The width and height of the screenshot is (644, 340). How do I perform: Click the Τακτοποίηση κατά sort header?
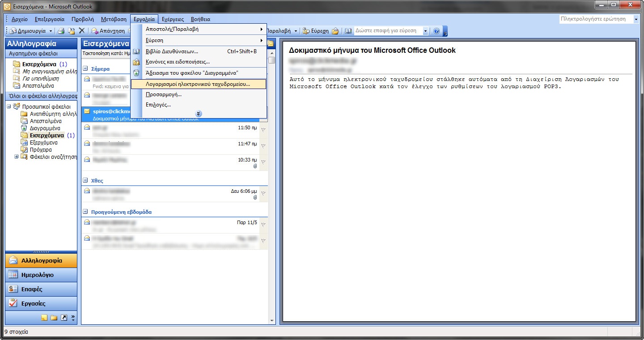pos(106,53)
